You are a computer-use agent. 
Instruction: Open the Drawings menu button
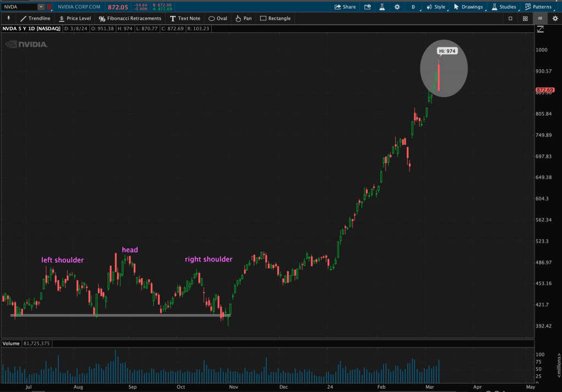(x=468, y=7)
